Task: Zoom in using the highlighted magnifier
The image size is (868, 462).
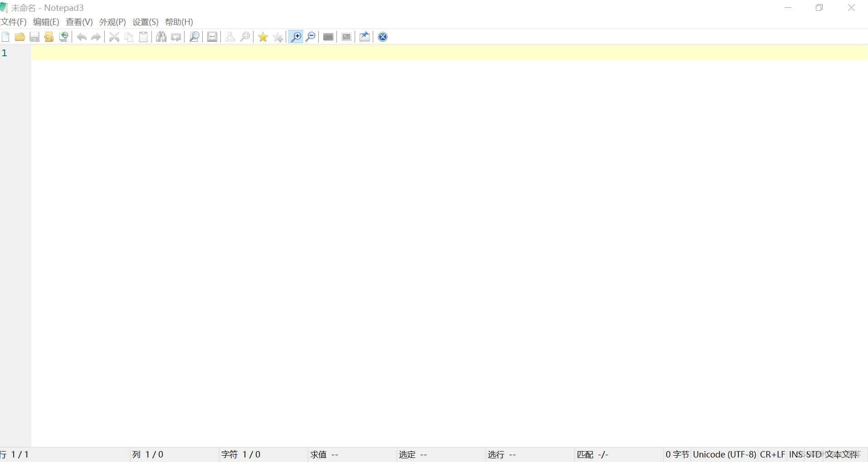Action: (x=296, y=37)
